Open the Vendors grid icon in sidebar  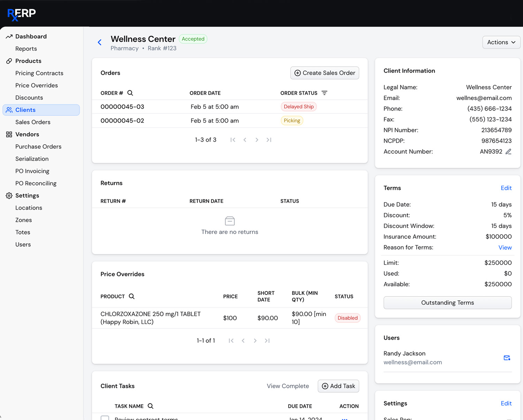pyautogui.click(x=9, y=134)
